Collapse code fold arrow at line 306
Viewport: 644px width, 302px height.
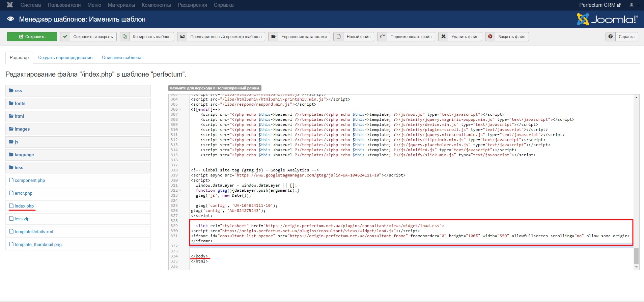point(180,109)
